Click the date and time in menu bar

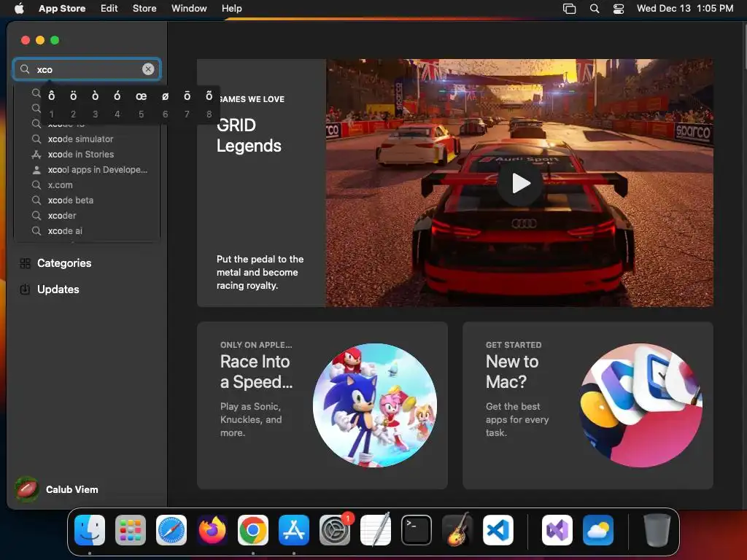pyautogui.click(x=684, y=8)
